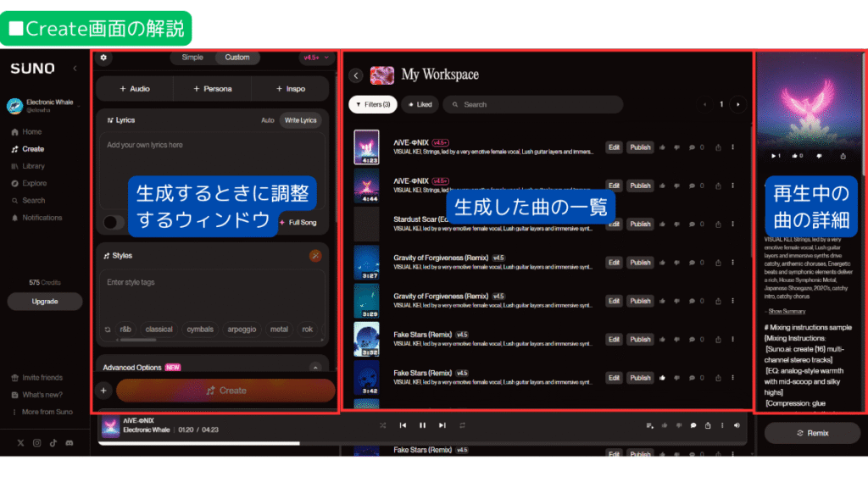The width and height of the screenshot is (868, 488).
Task: Click the share icon in the player bar
Action: [708, 425]
